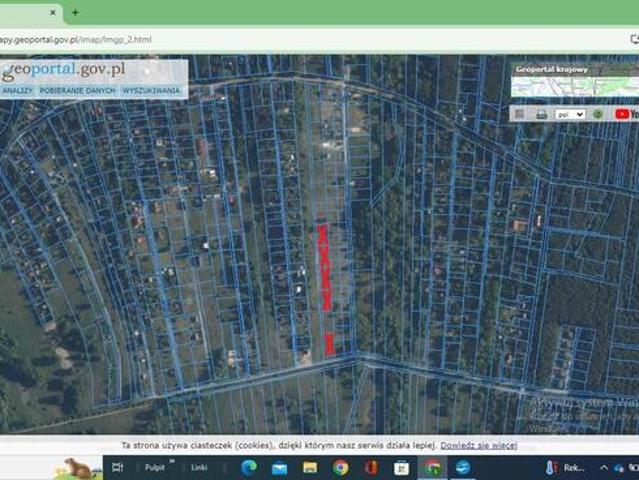
Task: Close the current browser tab
Action: click(x=53, y=13)
